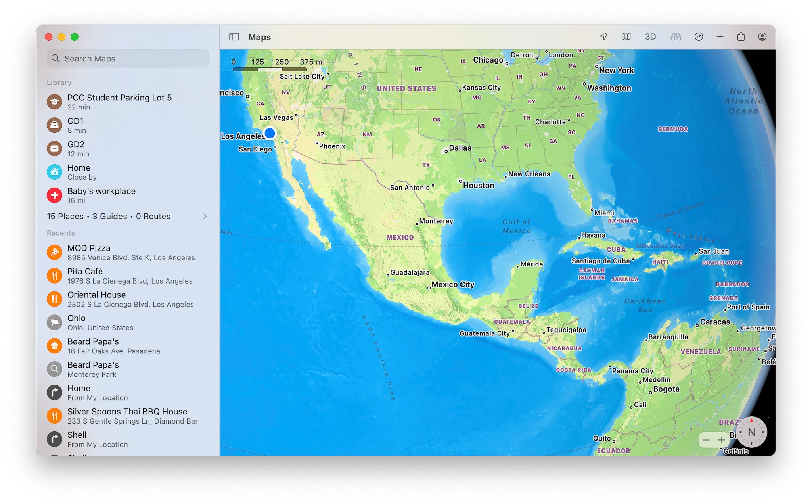
Task: Click the magnifier icon in search field
Action: [56, 59]
